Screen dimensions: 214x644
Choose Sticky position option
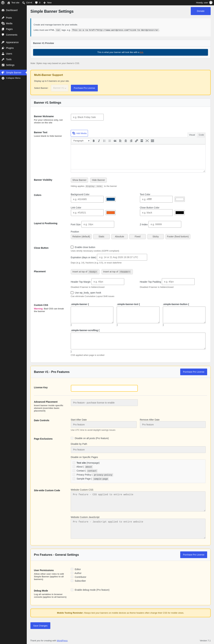(155, 237)
